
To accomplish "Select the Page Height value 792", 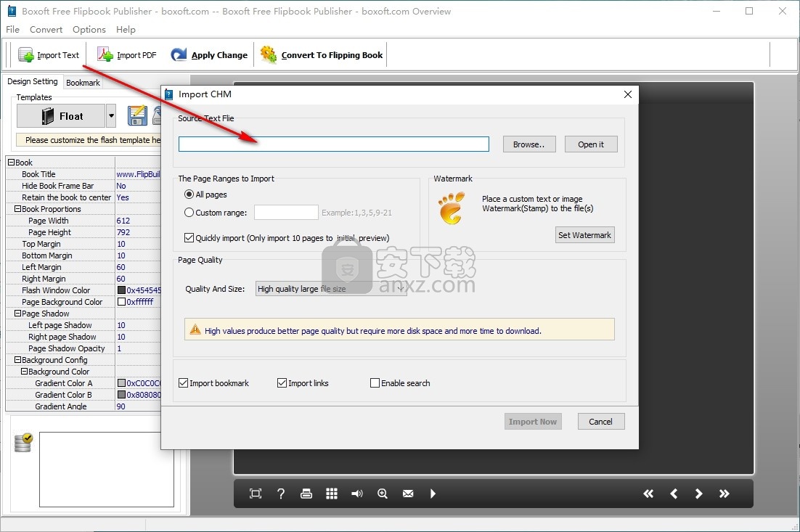I will pyautogui.click(x=123, y=232).
